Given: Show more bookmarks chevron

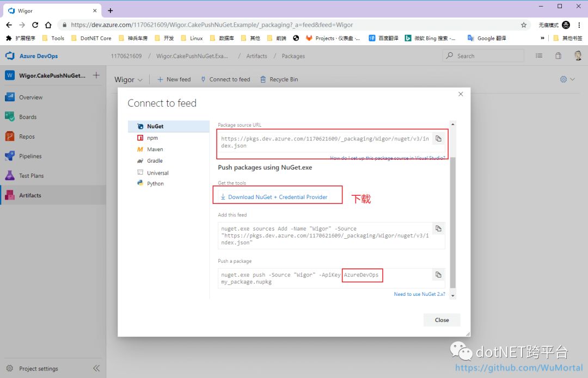Looking at the screenshot, I should point(542,38).
